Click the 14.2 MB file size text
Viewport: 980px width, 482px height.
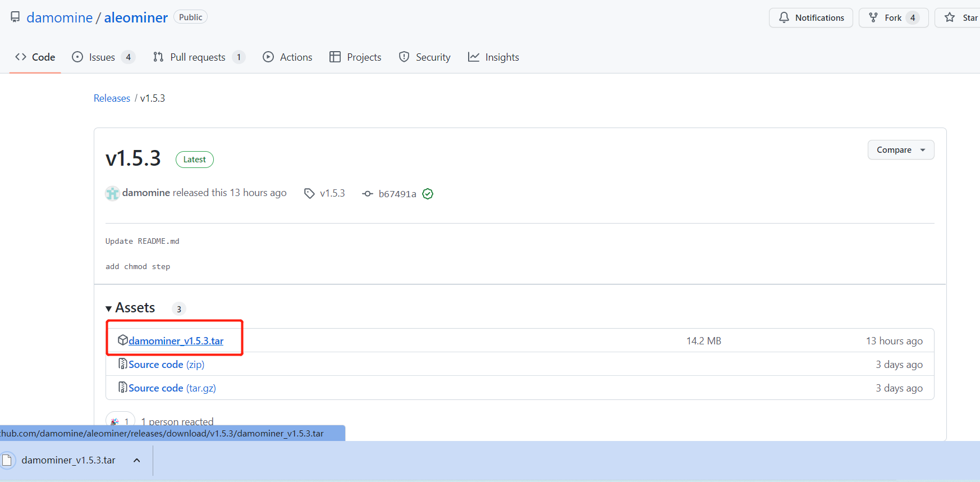click(x=704, y=340)
